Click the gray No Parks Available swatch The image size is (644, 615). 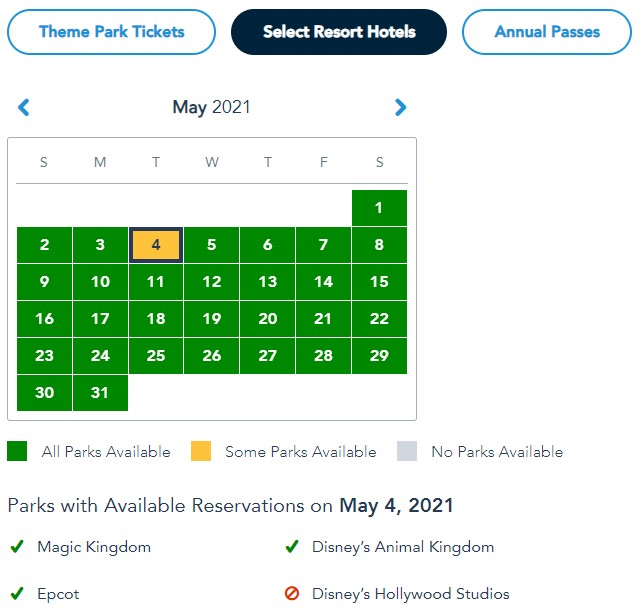coord(407,451)
